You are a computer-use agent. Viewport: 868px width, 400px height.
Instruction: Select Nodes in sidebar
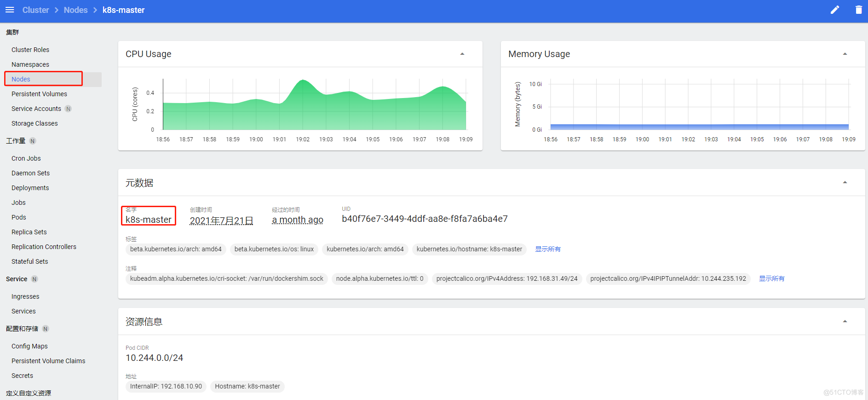21,79
